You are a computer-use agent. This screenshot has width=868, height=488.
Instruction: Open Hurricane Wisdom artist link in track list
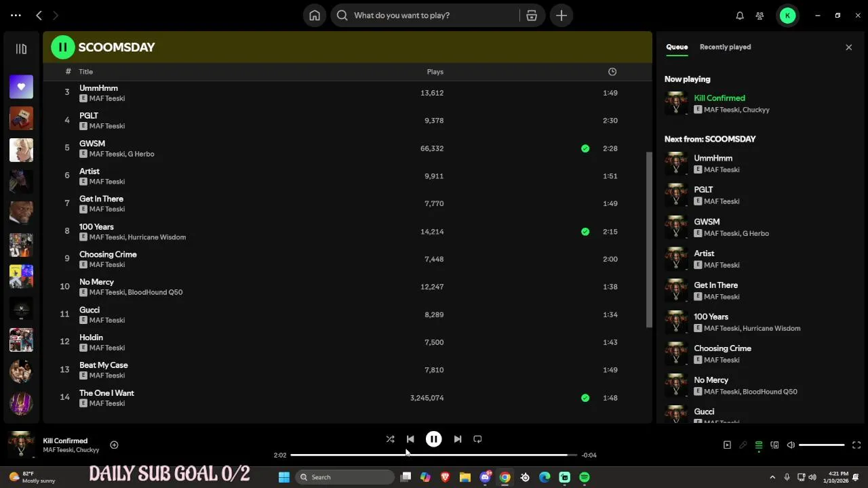[157, 237]
